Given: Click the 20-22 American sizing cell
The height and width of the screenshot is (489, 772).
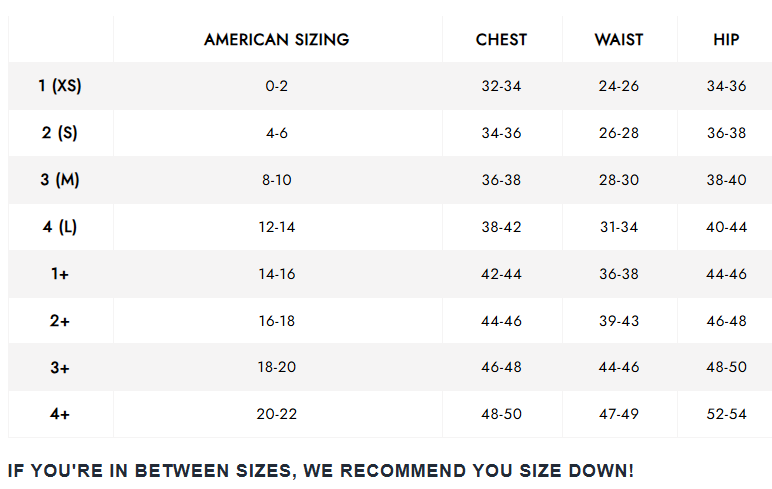Looking at the screenshot, I should point(277,414).
